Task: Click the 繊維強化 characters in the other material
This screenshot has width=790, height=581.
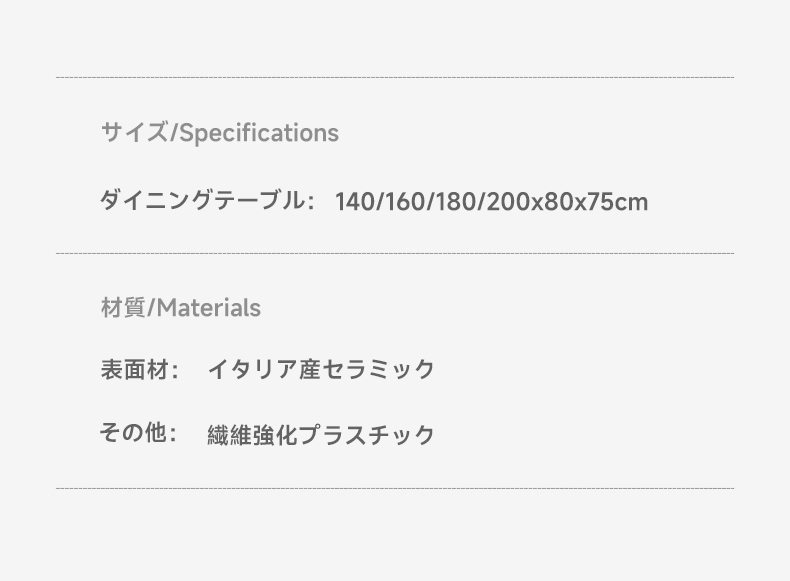Action: pos(252,435)
